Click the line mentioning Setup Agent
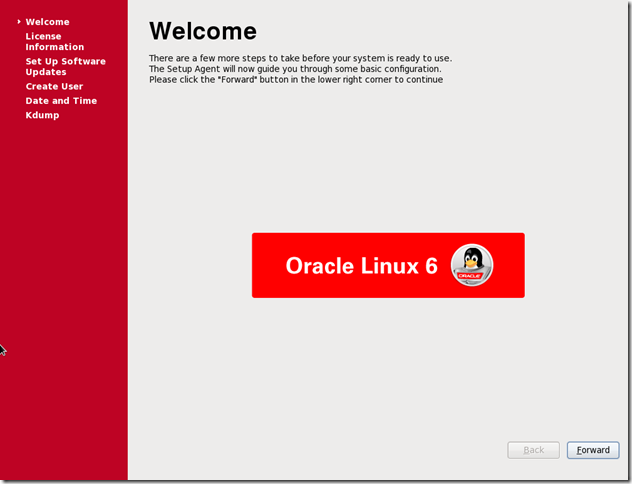Image resolution: width=632 pixels, height=484 pixels. coord(295,69)
